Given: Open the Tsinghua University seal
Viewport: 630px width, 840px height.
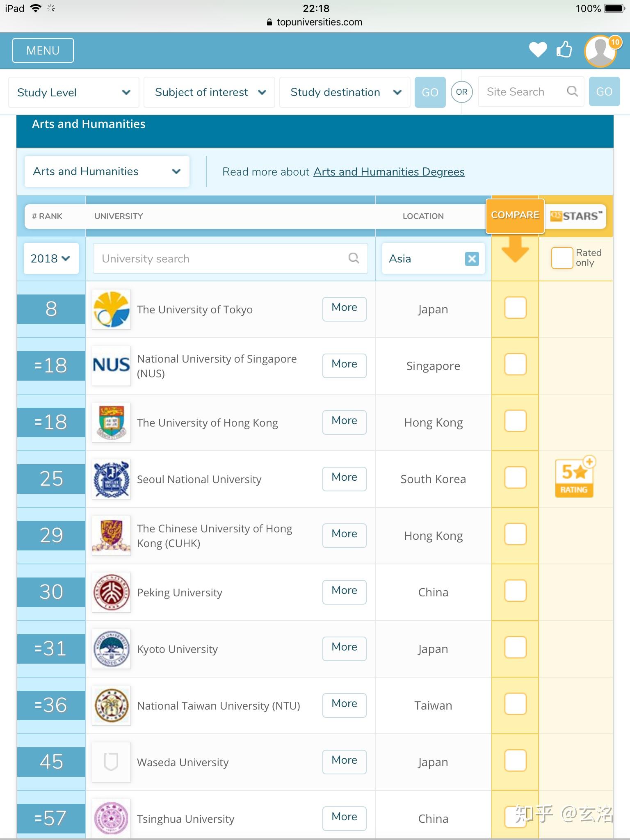Looking at the screenshot, I should [111, 818].
